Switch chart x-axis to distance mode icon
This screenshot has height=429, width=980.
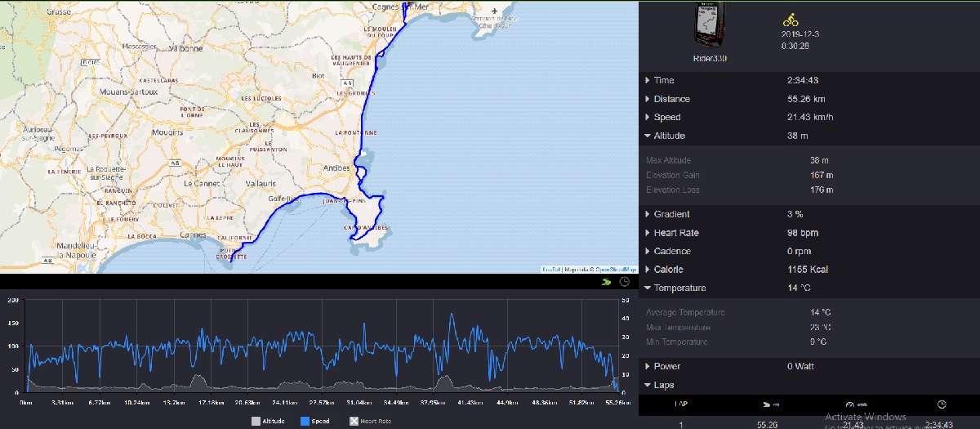[605, 282]
